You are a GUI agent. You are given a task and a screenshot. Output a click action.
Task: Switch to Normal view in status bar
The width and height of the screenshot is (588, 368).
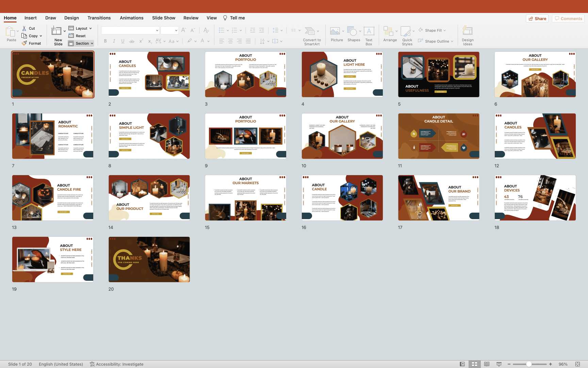(x=462, y=364)
